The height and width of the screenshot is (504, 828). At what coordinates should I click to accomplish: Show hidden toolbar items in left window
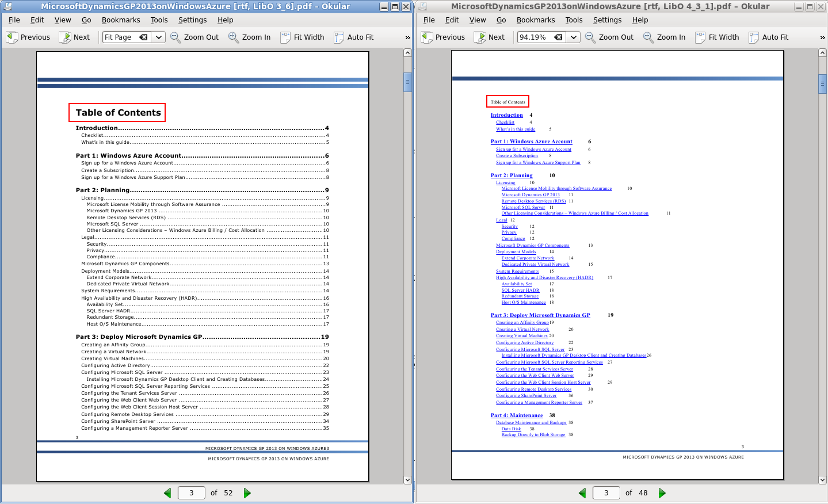point(407,37)
